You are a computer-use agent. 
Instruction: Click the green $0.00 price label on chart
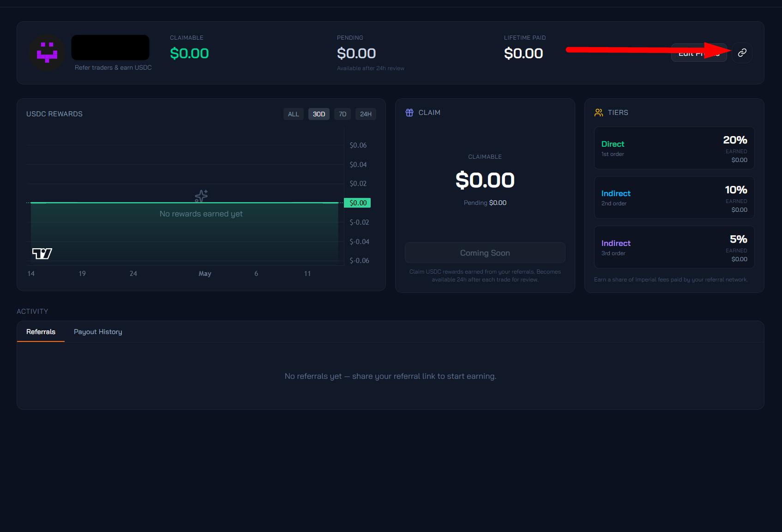[358, 203]
